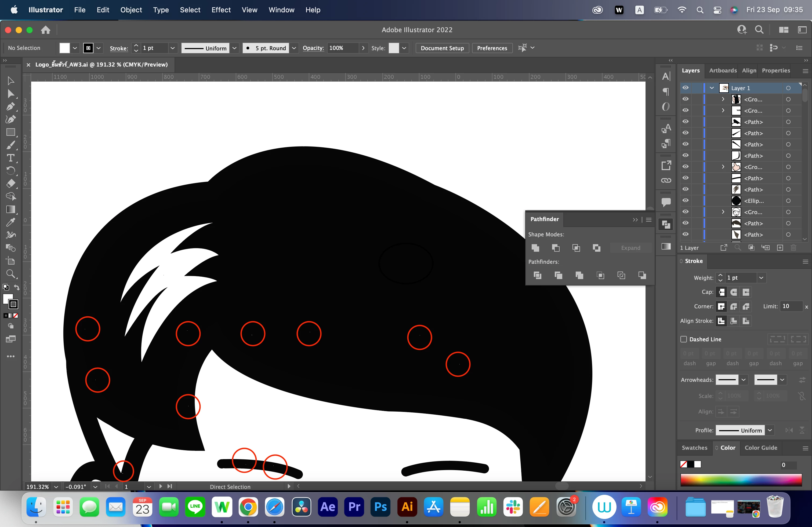812x527 pixels.
Task: Select the Eyedropper tool
Action: (10, 222)
